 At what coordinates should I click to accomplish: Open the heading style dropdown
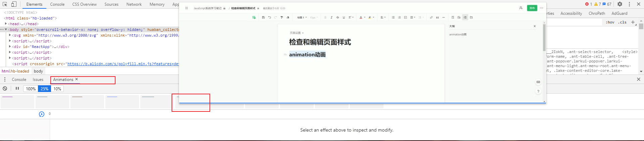coord(302,17)
